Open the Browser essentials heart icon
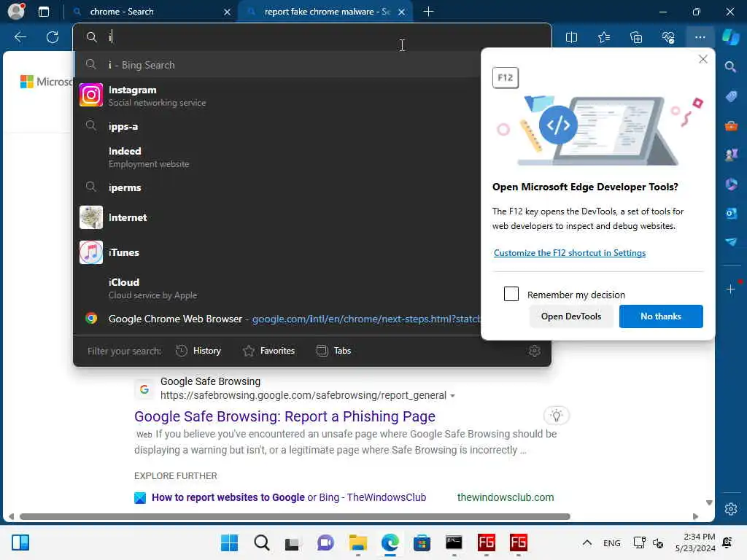Viewport: 747px width, 560px height. 668,37
